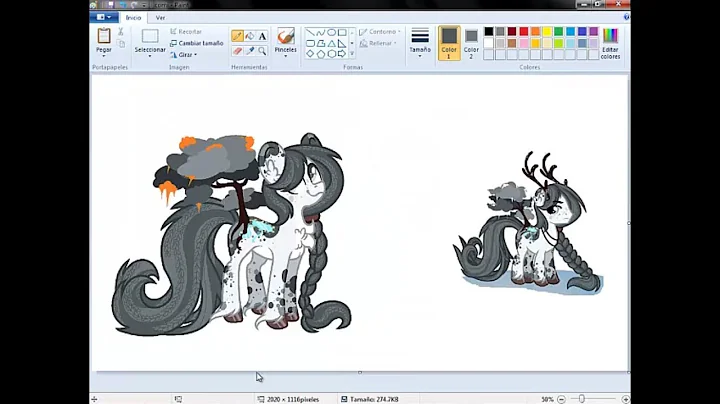Open the blue Paint file menu button
This screenshot has width=720, height=404.
coord(104,17)
